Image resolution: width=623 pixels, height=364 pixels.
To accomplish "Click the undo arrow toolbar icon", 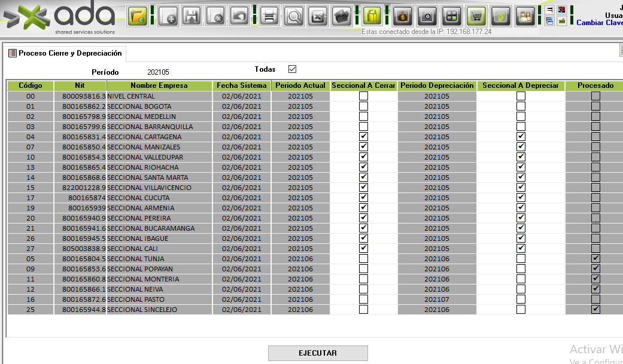I will click(239, 17).
